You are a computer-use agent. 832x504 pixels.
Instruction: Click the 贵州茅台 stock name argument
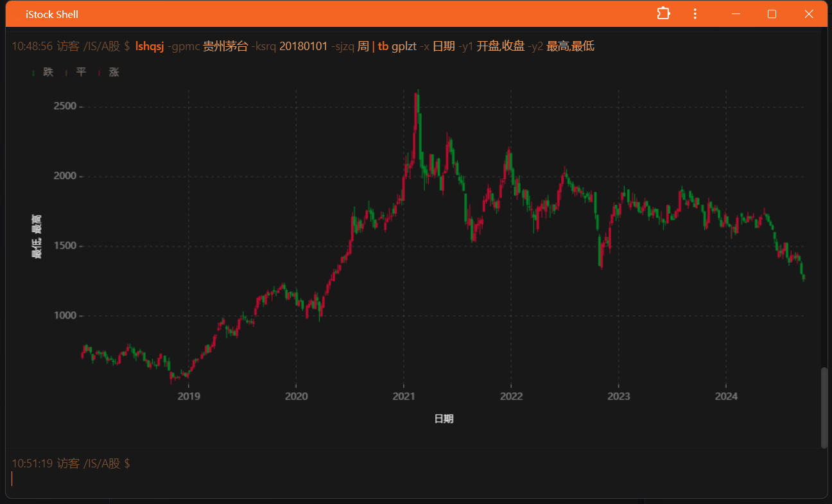click(225, 46)
